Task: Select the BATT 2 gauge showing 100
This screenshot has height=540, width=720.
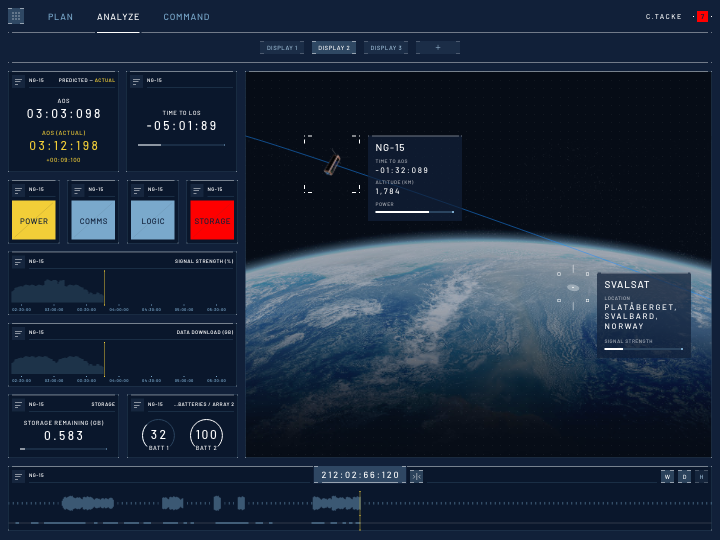Action: point(206,435)
